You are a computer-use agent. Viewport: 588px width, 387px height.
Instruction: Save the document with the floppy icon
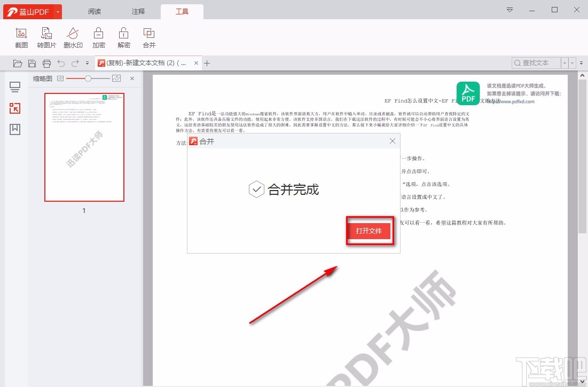click(32, 64)
